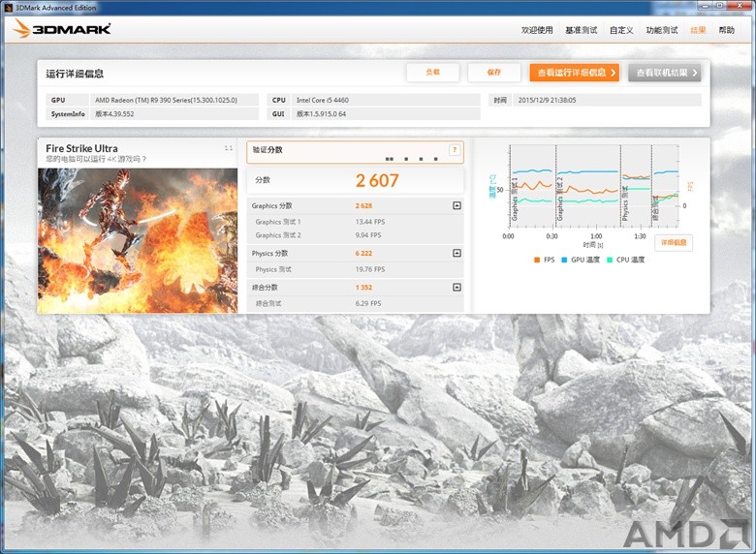Click the GPU field AMD Radeon R9 390 Series
The width and height of the screenshot is (756, 554).
(x=174, y=100)
